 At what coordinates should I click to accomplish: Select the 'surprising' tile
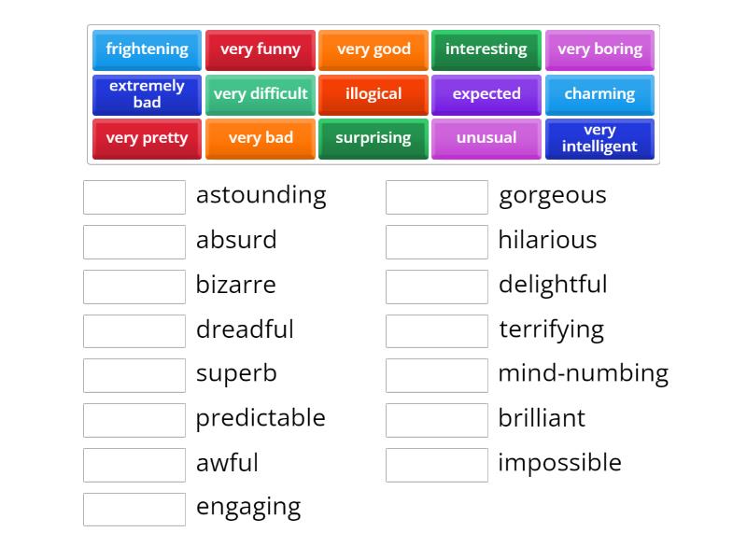pos(373,138)
